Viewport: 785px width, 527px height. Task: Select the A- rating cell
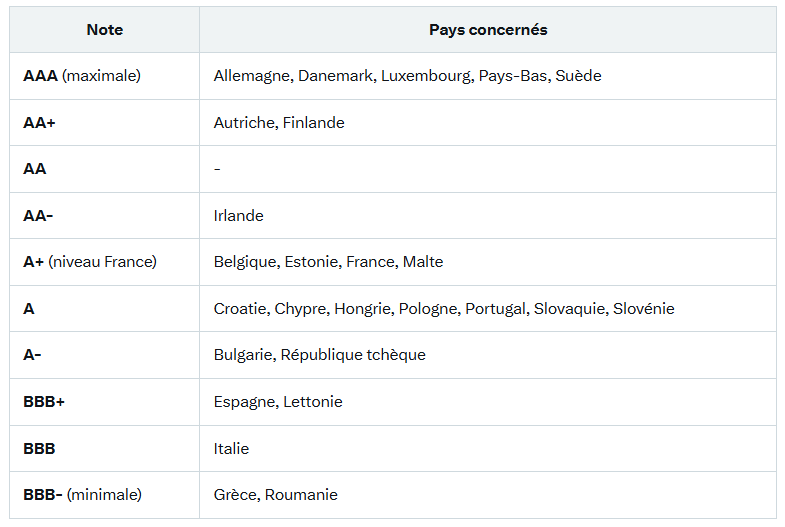coord(105,355)
